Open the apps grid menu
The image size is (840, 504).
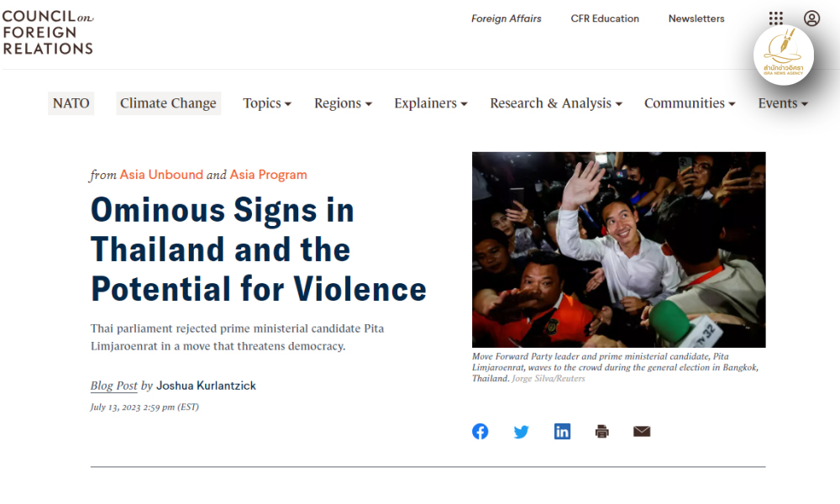click(776, 18)
